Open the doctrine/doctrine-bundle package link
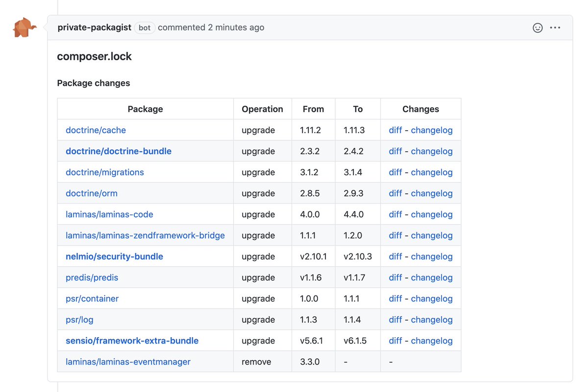 coord(119,151)
